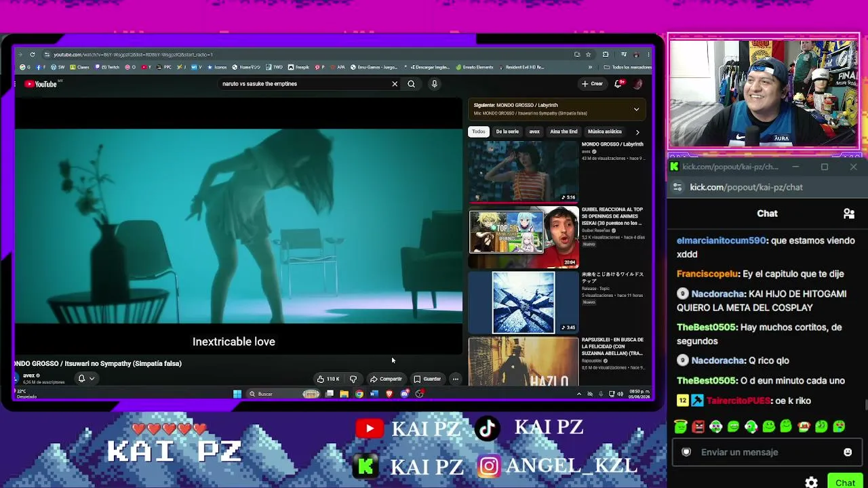Open the Envato Elements bookmark
This screenshot has width=868, height=488.
475,67
